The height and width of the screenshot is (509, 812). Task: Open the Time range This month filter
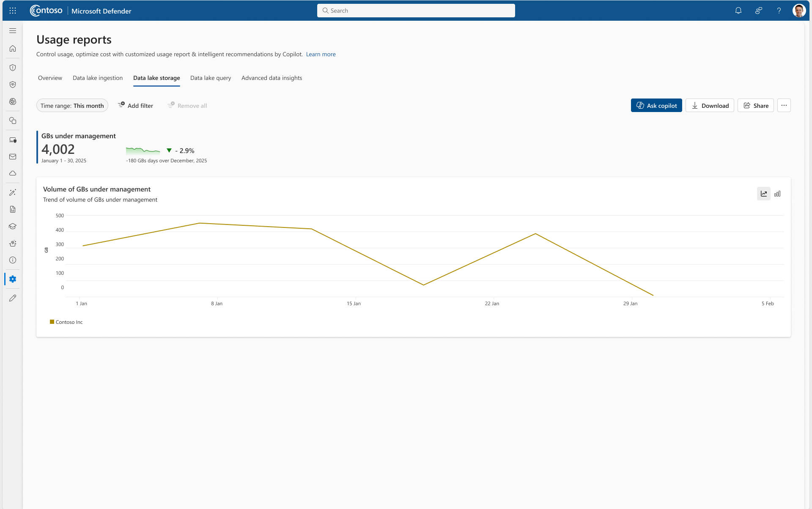[x=72, y=106]
